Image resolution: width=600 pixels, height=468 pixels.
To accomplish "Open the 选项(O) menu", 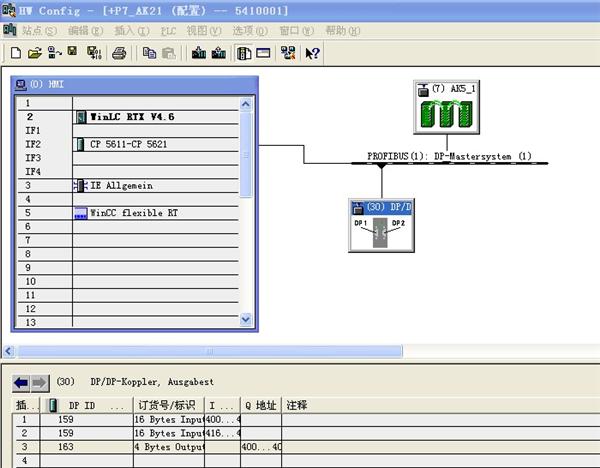I will coord(250,31).
